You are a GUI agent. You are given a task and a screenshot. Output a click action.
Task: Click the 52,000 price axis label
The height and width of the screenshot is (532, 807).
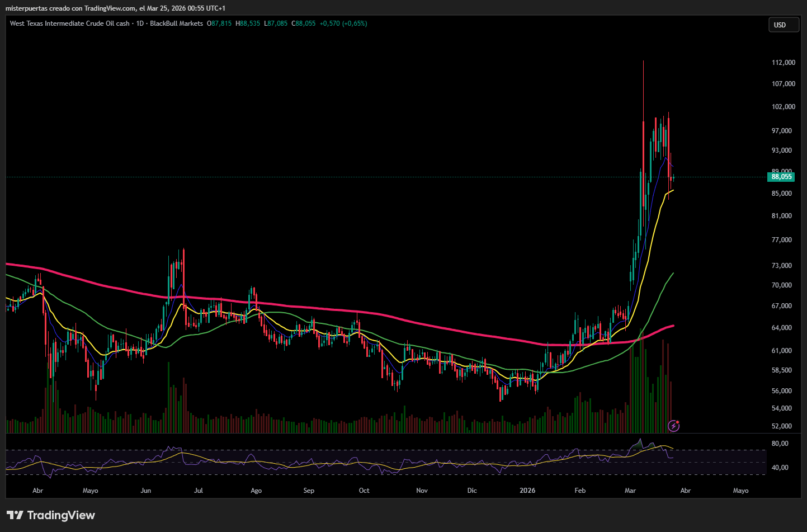coord(782,426)
